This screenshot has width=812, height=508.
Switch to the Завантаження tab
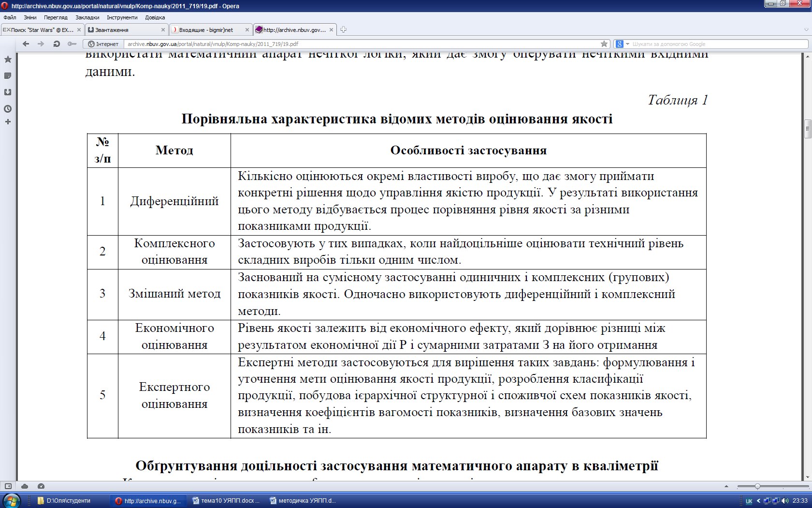pyautogui.click(x=126, y=30)
